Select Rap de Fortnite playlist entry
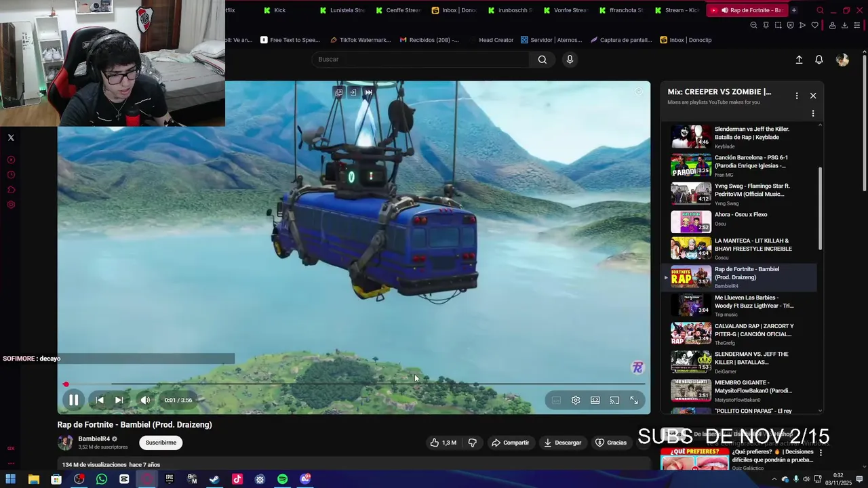Viewport: 868px width, 488px height. tap(739, 277)
